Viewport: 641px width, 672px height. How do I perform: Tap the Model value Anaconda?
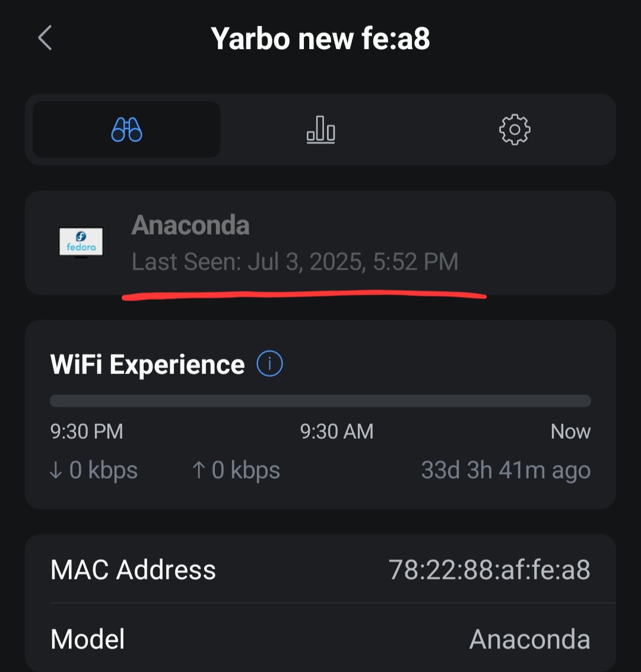[530, 639]
